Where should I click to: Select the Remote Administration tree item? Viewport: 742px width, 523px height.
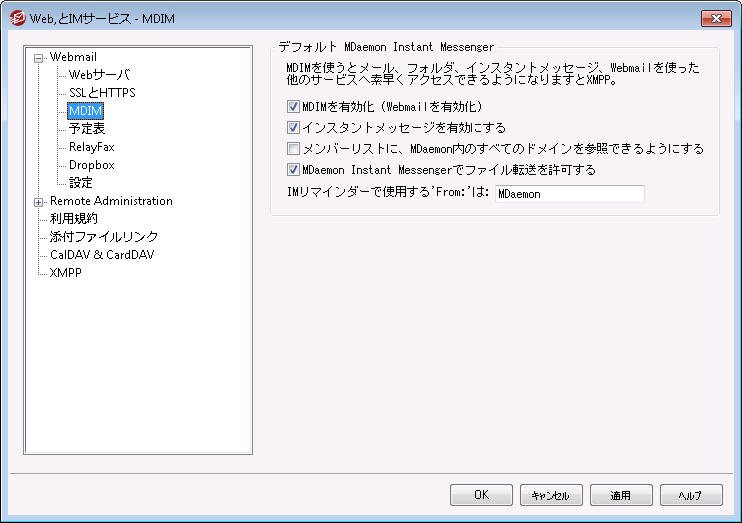coord(111,201)
